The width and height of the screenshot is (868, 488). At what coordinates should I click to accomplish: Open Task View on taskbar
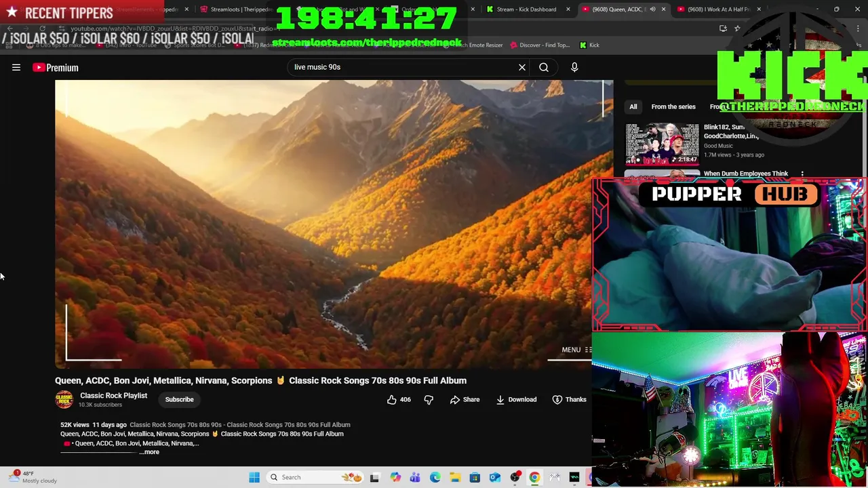click(374, 477)
